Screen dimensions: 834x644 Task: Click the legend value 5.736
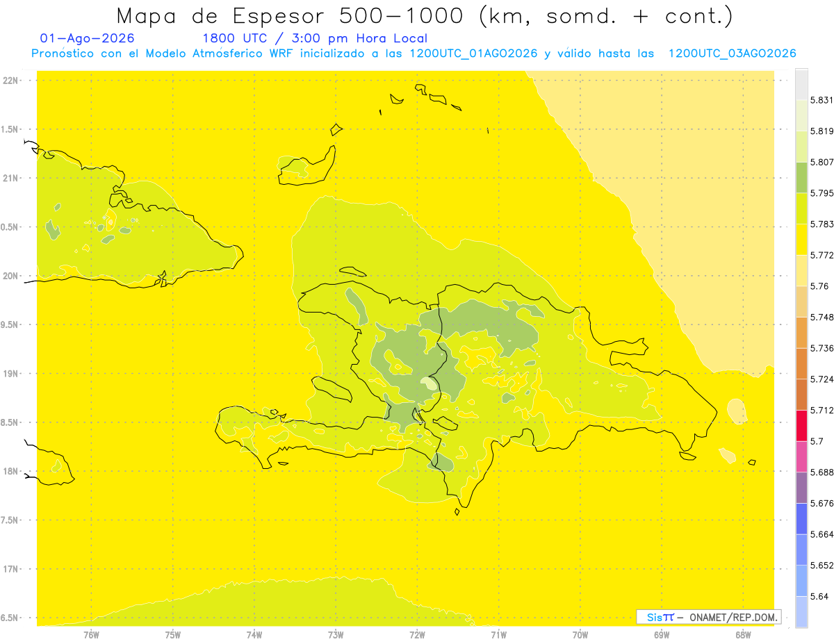point(822,348)
